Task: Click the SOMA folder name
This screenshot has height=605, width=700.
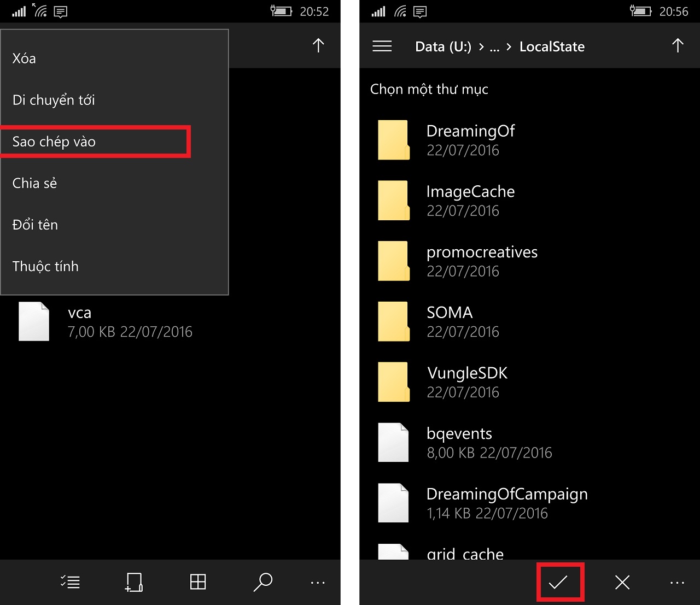Action: (450, 313)
